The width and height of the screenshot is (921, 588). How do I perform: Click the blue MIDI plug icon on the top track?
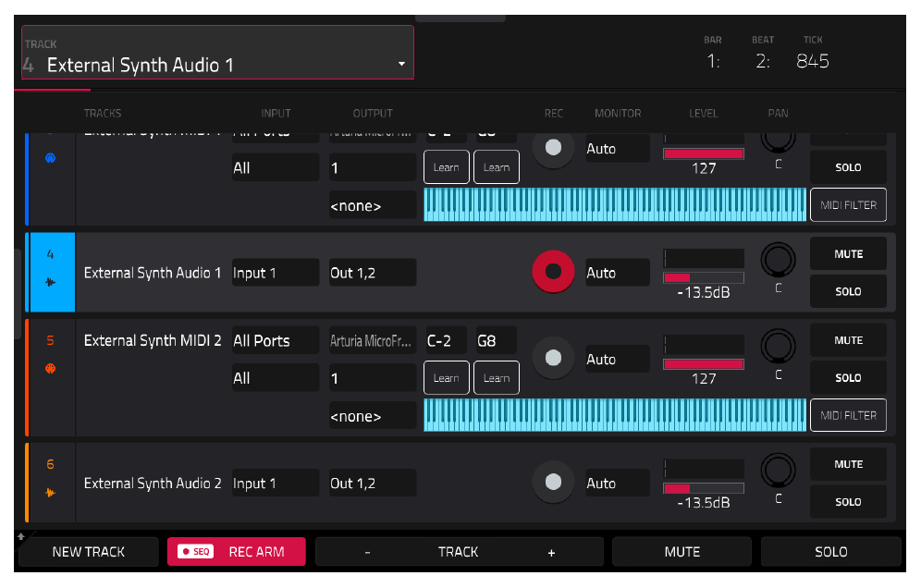point(51,158)
